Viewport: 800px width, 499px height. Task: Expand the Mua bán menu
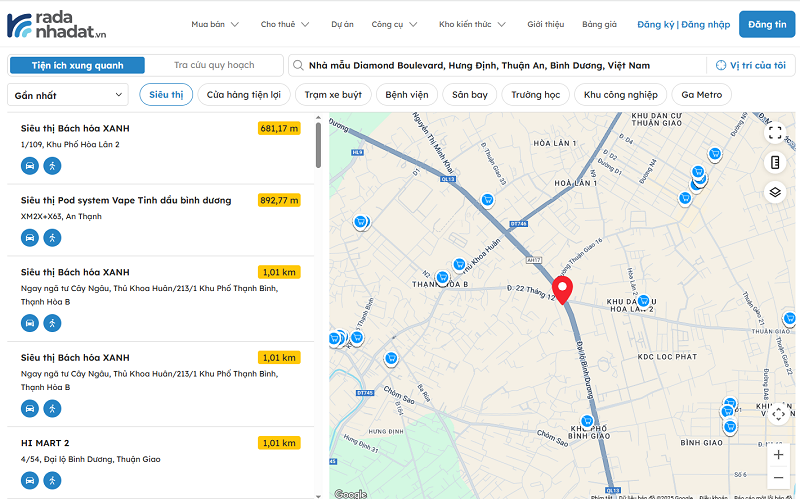[215, 24]
